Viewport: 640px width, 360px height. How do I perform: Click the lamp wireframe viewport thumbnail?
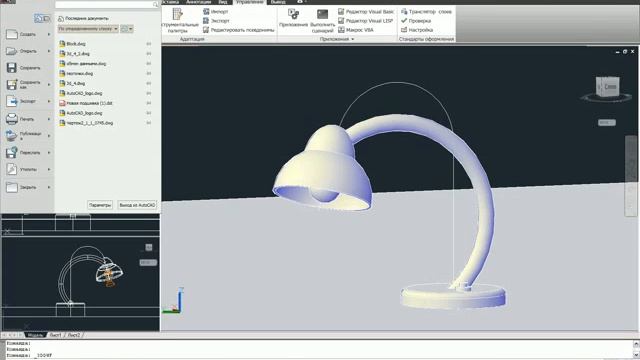80,284
